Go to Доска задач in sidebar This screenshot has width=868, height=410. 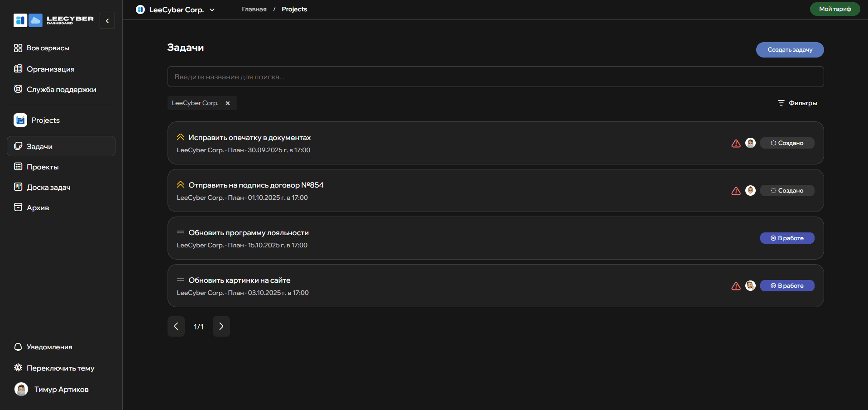pos(48,187)
